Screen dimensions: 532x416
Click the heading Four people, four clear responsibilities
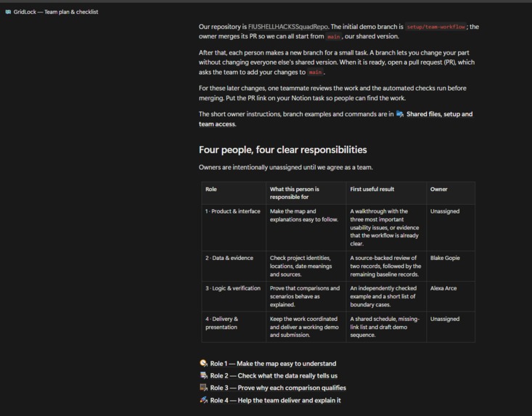coord(282,150)
